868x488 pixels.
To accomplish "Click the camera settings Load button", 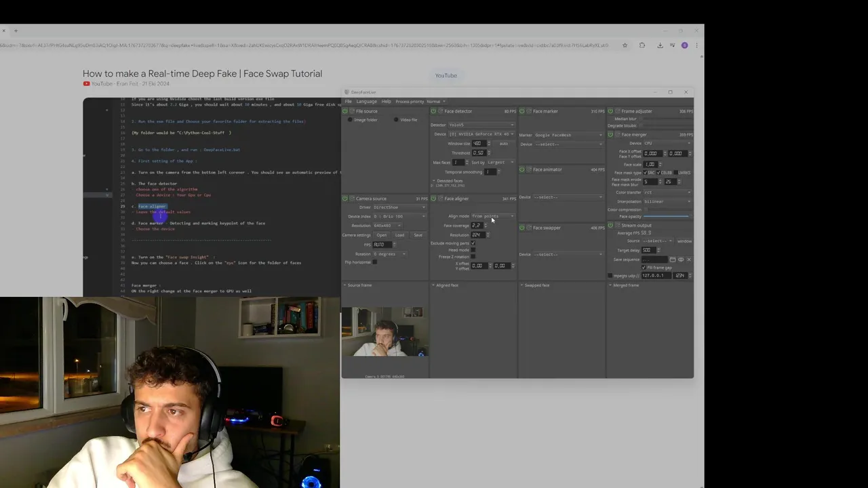I will [x=399, y=235].
